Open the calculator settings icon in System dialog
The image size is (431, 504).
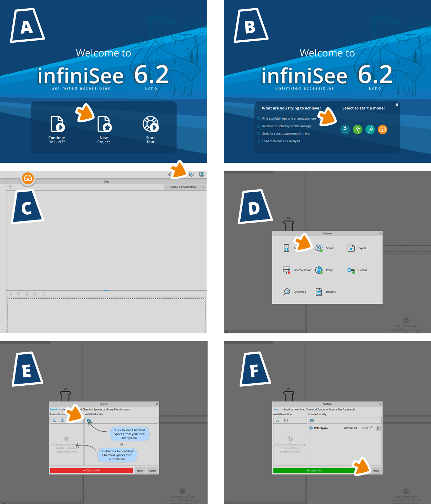(286, 248)
